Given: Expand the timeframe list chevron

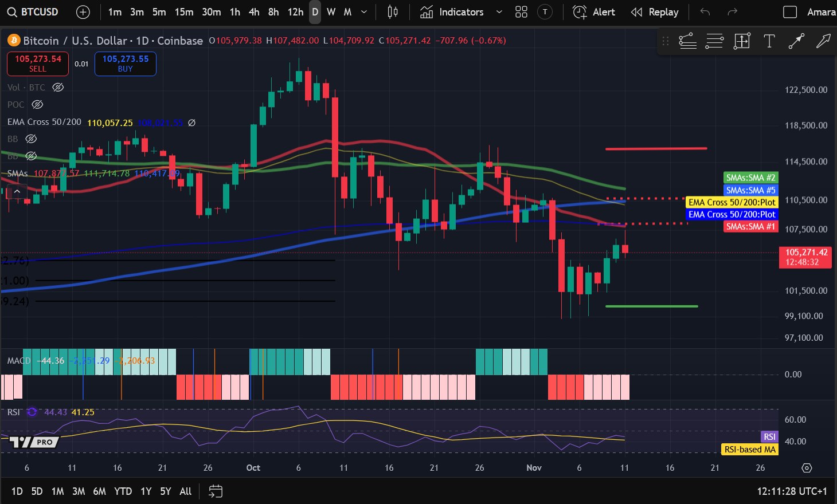Looking at the screenshot, I should click(x=364, y=12).
